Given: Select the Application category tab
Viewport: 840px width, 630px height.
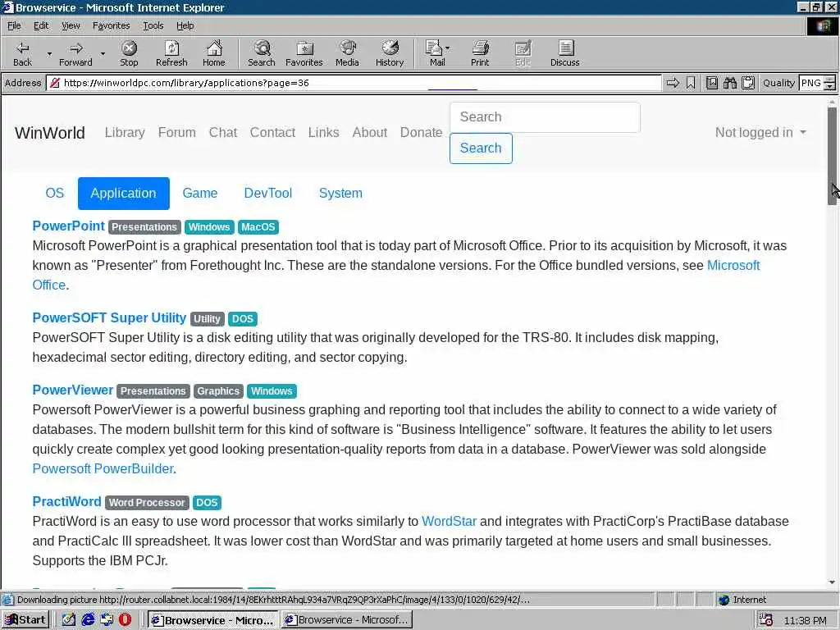Looking at the screenshot, I should pyautogui.click(x=123, y=194).
